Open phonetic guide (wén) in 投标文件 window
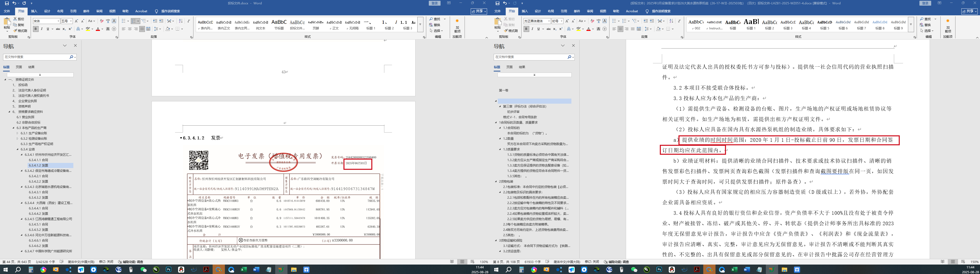 pos(108,21)
